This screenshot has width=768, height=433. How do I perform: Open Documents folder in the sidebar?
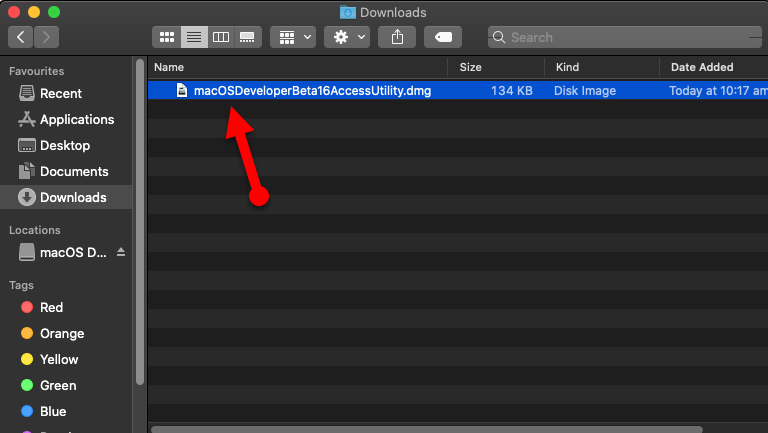[74, 171]
